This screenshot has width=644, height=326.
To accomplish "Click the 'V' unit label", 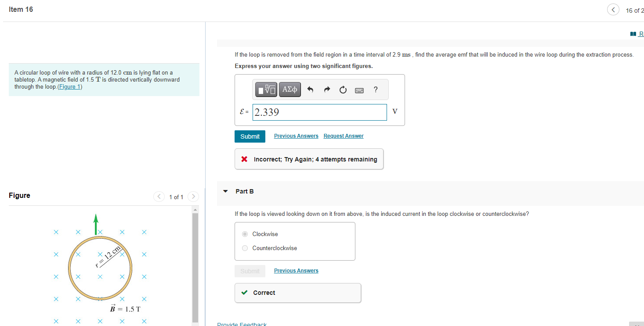I will [x=394, y=111].
